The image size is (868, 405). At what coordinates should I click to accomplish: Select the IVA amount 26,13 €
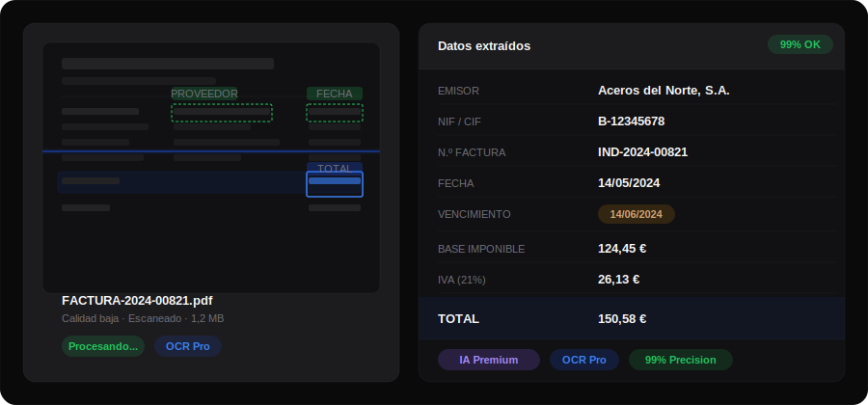click(x=619, y=280)
